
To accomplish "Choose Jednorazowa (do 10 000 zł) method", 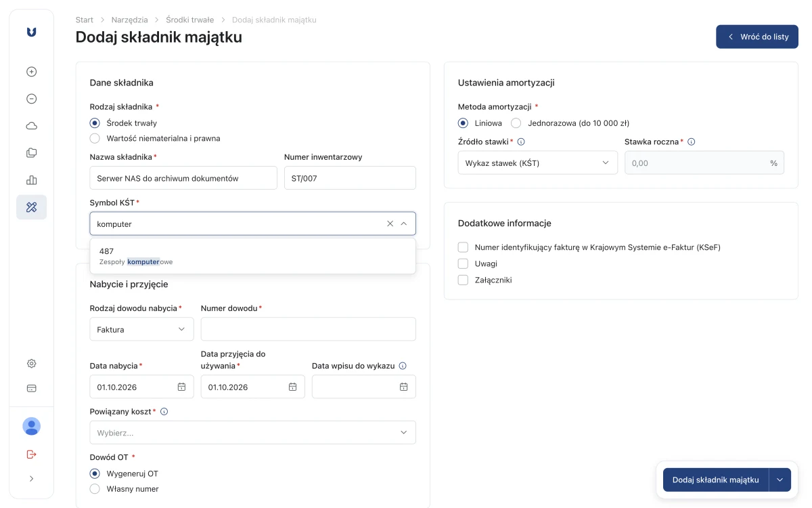I will pos(516,123).
